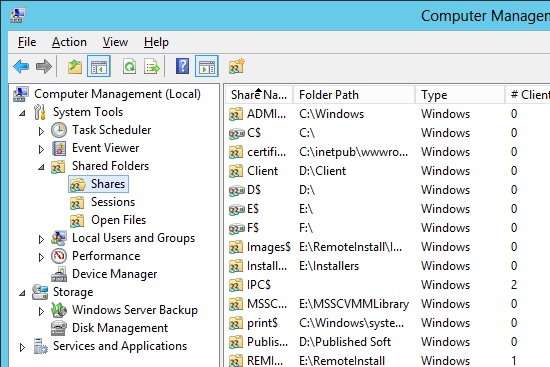550x367 pixels.
Task: Click the Back arrow toolbar icon
Action: point(21,66)
